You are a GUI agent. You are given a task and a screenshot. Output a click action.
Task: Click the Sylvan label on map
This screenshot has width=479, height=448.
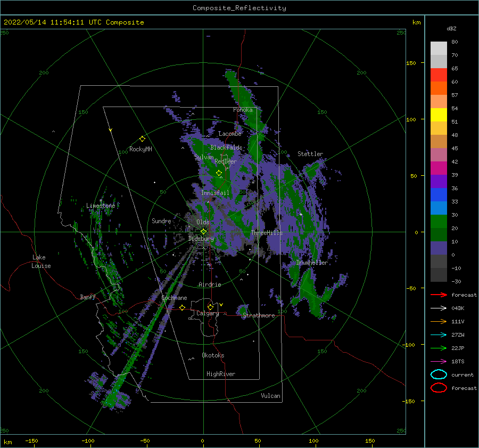204,157
